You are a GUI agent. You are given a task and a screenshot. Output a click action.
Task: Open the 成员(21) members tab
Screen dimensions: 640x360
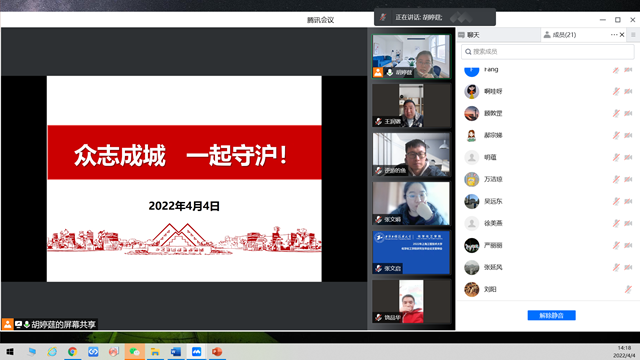click(x=560, y=35)
